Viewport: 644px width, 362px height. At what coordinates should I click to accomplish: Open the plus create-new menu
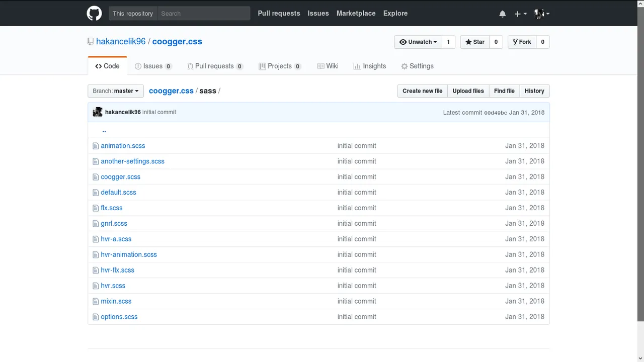[520, 14]
